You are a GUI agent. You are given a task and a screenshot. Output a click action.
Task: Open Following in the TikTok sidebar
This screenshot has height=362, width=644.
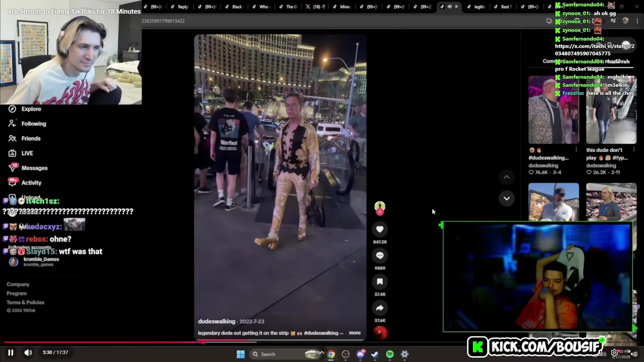click(34, 124)
